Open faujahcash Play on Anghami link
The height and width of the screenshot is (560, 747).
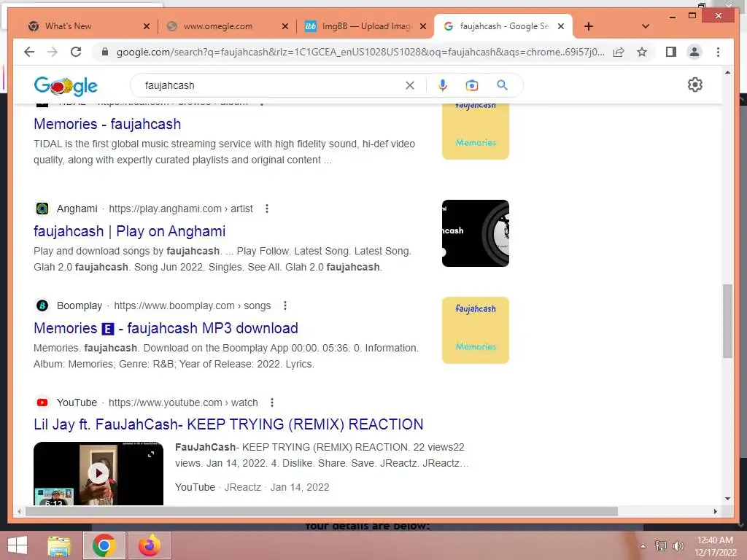(130, 231)
